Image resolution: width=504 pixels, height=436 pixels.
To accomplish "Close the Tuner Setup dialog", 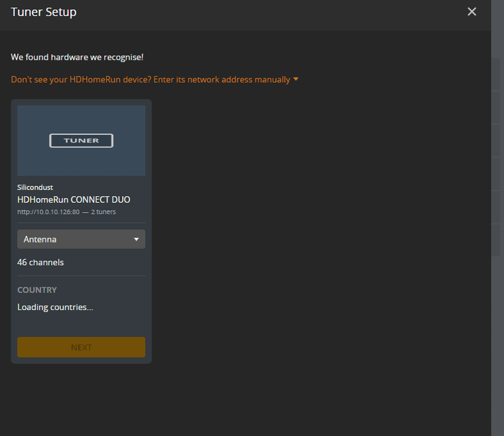I will pyautogui.click(x=472, y=12).
